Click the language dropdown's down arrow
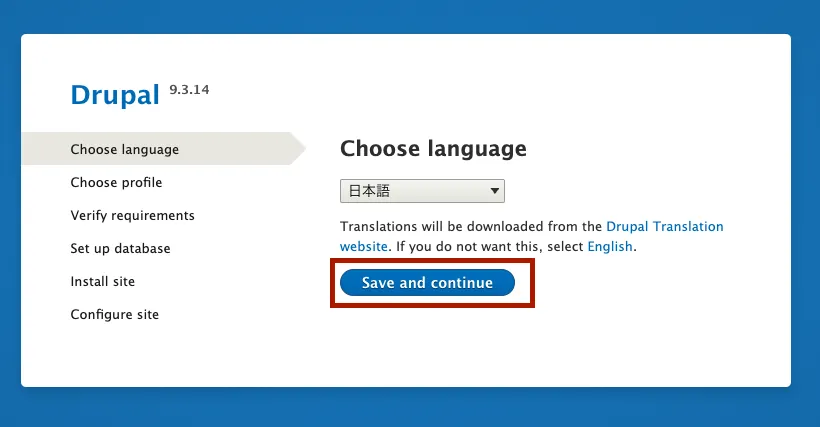Screen dimensions: 820x427 [x=495, y=191]
